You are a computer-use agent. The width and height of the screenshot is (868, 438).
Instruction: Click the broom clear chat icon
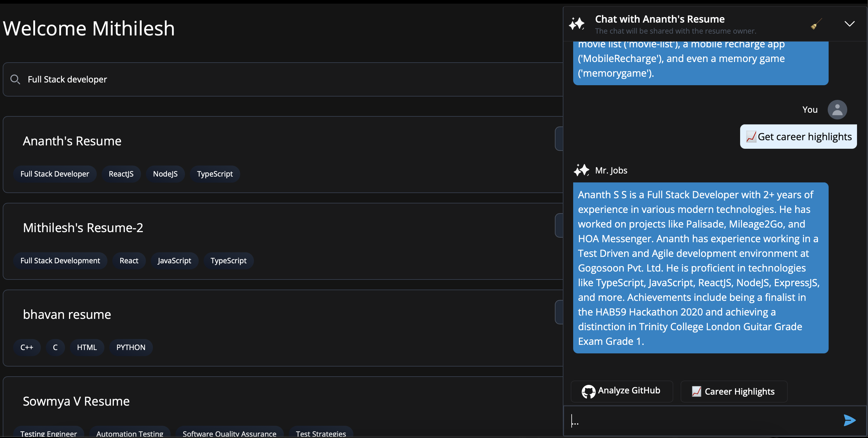(816, 24)
